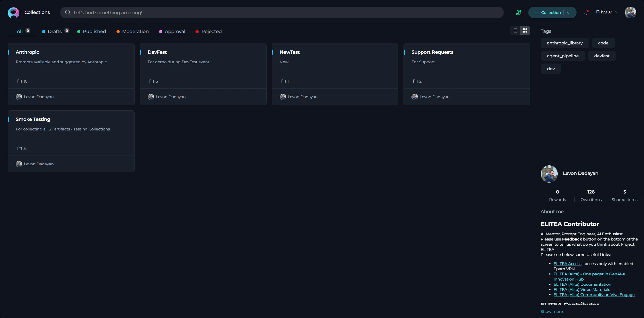644x318 pixels.
Task: Click the ELITEA logo icon
Action: [13, 12]
